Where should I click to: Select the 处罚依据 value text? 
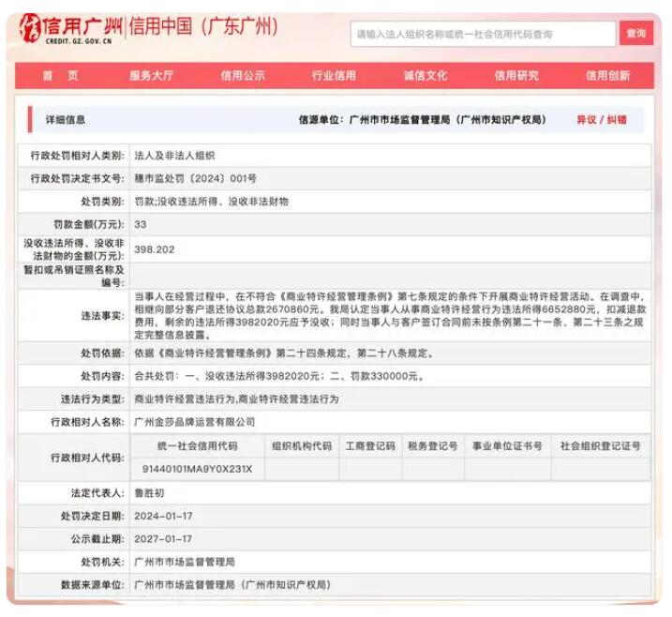pyautogui.click(x=285, y=354)
